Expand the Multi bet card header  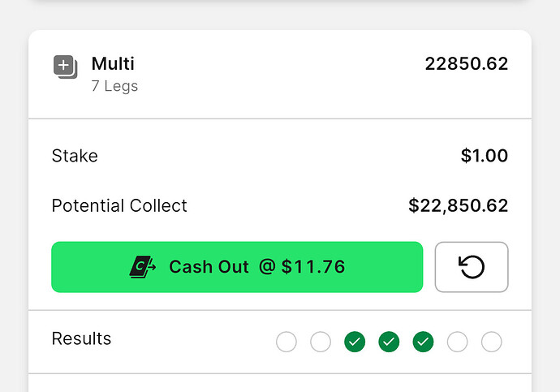pyautogui.click(x=280, y=74)
